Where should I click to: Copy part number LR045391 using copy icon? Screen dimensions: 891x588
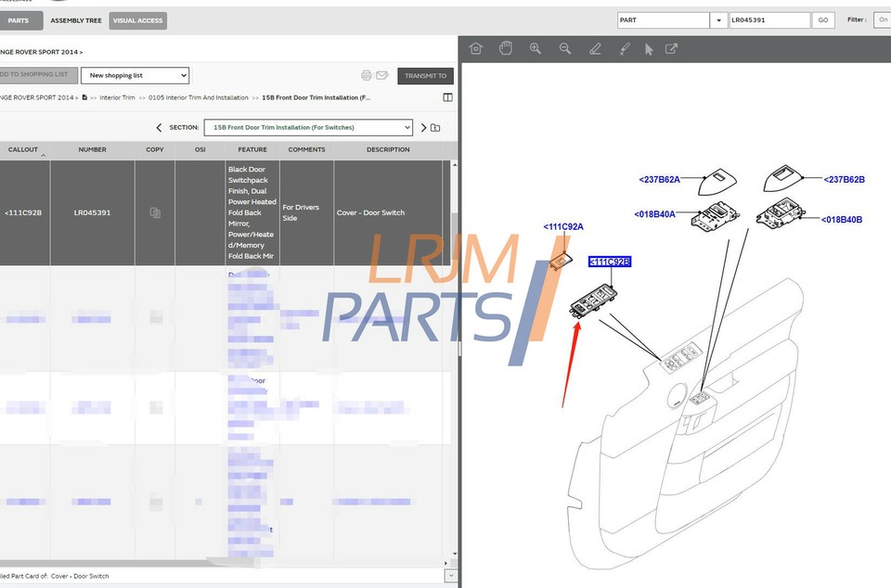(x=155, y=213)
